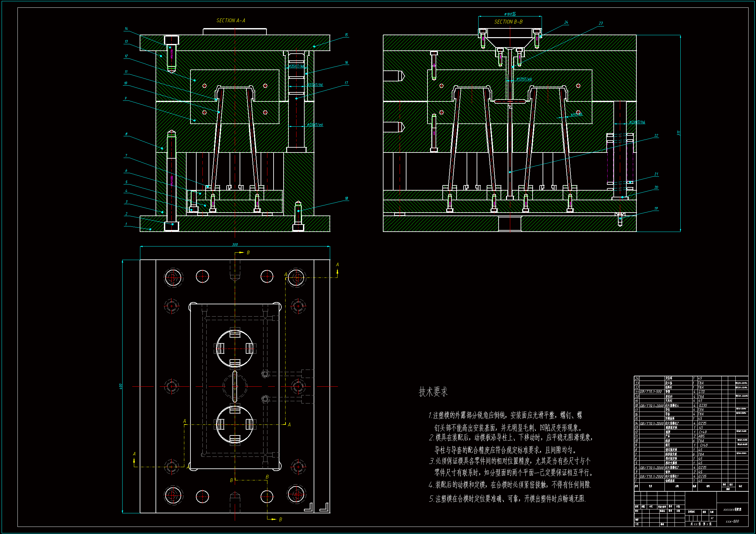The image size is (756, 534).
Task: Select part balloon number 15
Action: [346, 35]
